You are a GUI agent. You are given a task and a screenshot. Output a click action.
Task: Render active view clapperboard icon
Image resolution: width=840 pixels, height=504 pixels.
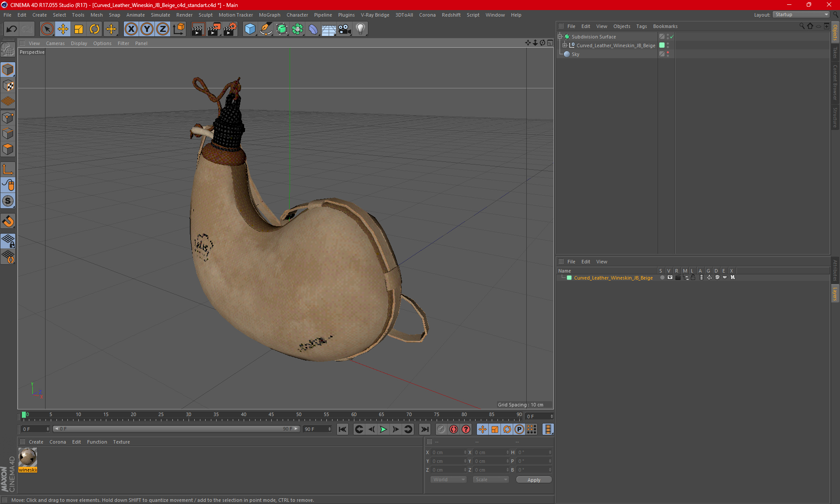(x=198, y=29)
